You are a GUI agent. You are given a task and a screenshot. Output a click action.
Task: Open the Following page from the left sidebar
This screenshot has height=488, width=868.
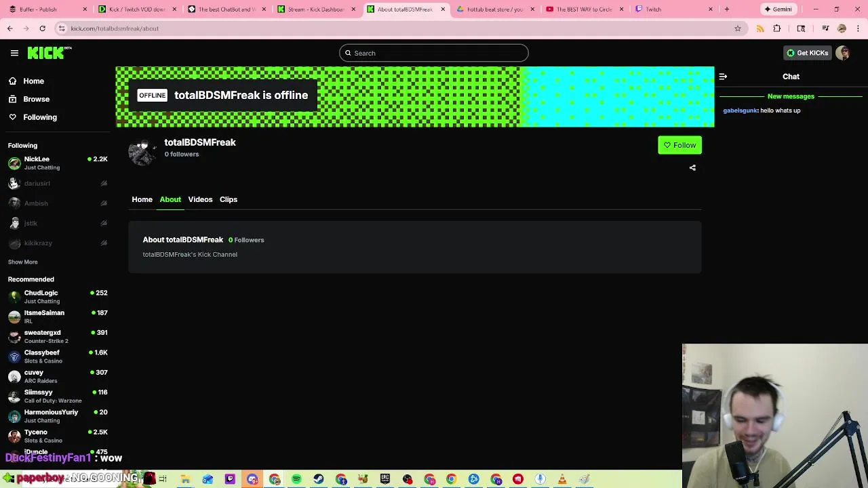pos(39,117)
